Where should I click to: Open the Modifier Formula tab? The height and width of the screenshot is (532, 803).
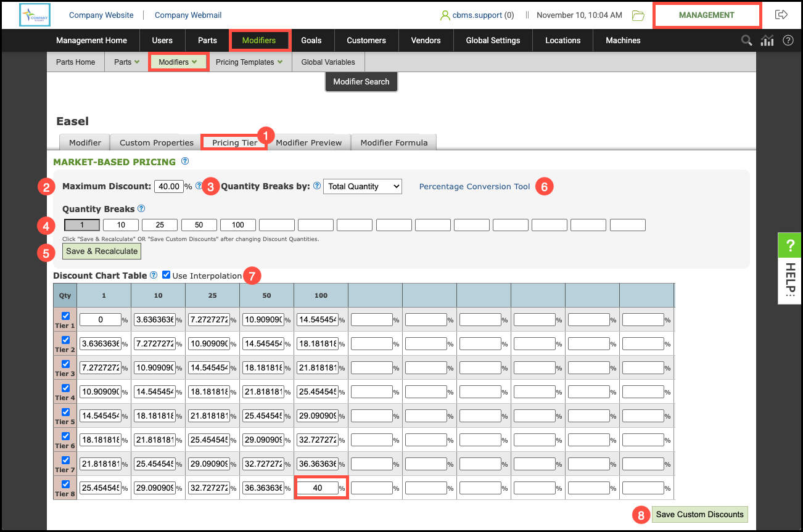tap(394, 142)
